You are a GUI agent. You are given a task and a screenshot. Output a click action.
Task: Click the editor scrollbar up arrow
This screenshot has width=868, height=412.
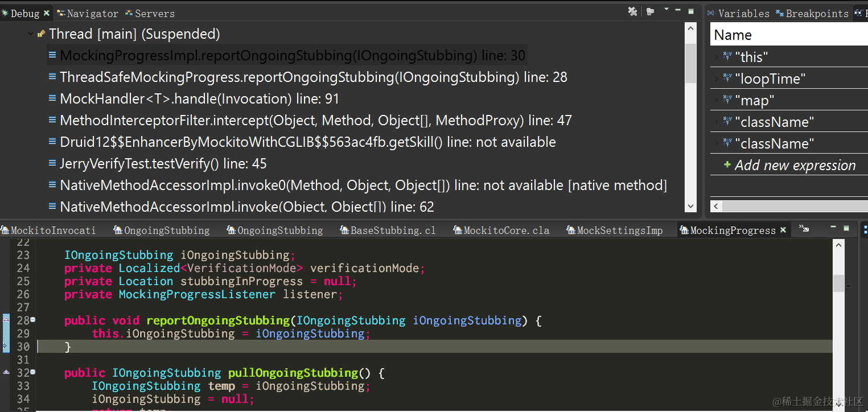(838, 244)
